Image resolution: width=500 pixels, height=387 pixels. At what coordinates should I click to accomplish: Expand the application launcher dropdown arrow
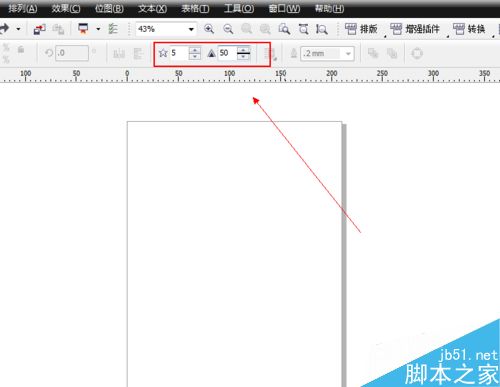tap(98, 29)
